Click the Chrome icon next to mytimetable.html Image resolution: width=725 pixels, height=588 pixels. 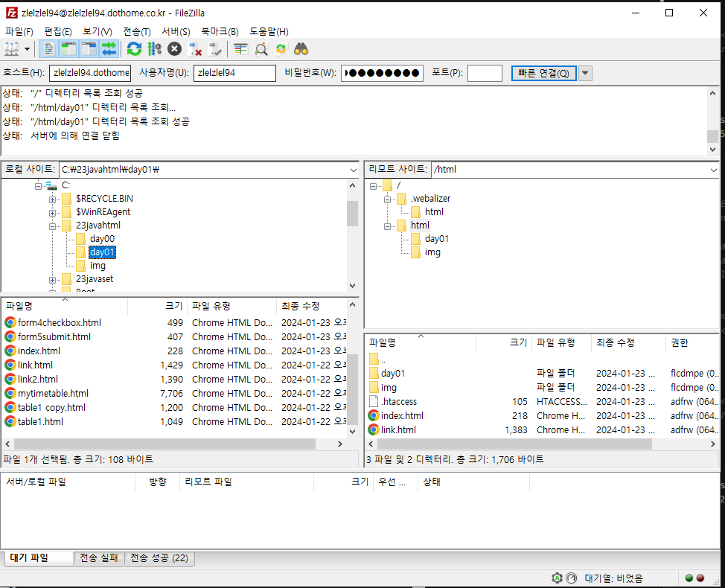click(x=10, y=394)
